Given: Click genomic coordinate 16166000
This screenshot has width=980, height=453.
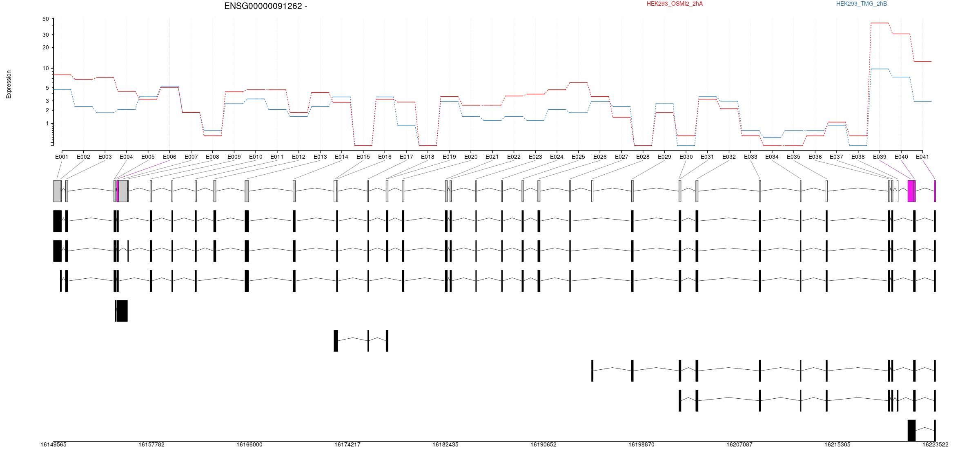Looking at the screenshot, I should point(249,444).
